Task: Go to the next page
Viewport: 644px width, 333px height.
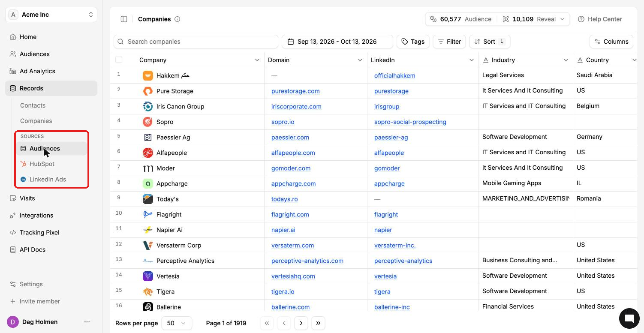Action: [x=301, y=323]
